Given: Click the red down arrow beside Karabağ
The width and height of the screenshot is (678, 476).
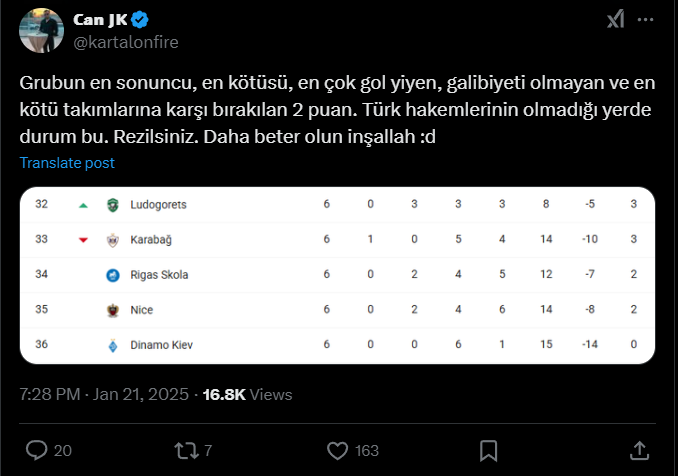Looking at the screenshot, I should (83, 240).
